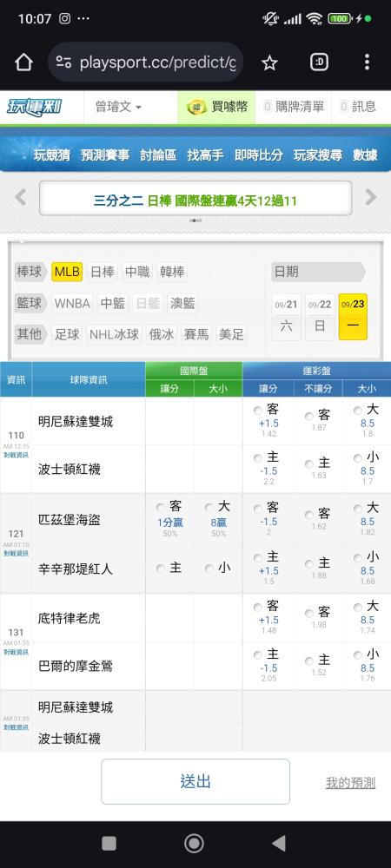Show the next announcement with right arrow

click(x=370, y=196)
